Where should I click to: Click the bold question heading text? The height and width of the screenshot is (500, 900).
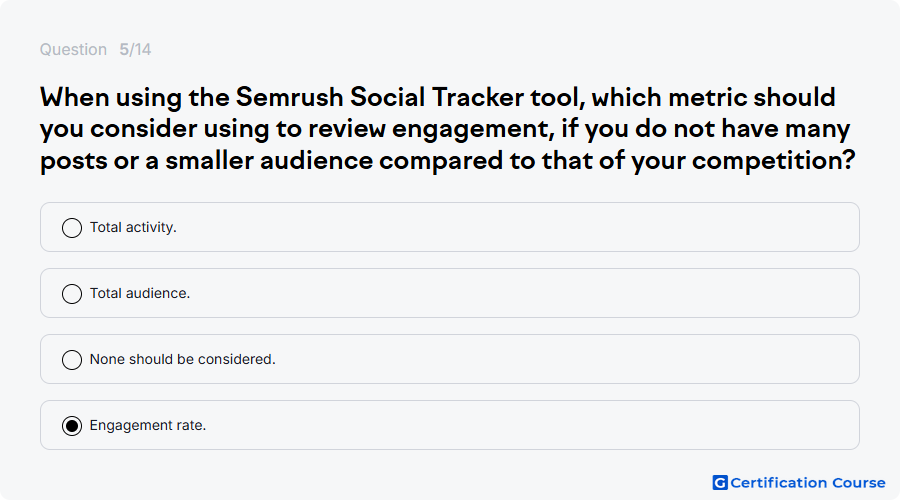pos(448,129)
